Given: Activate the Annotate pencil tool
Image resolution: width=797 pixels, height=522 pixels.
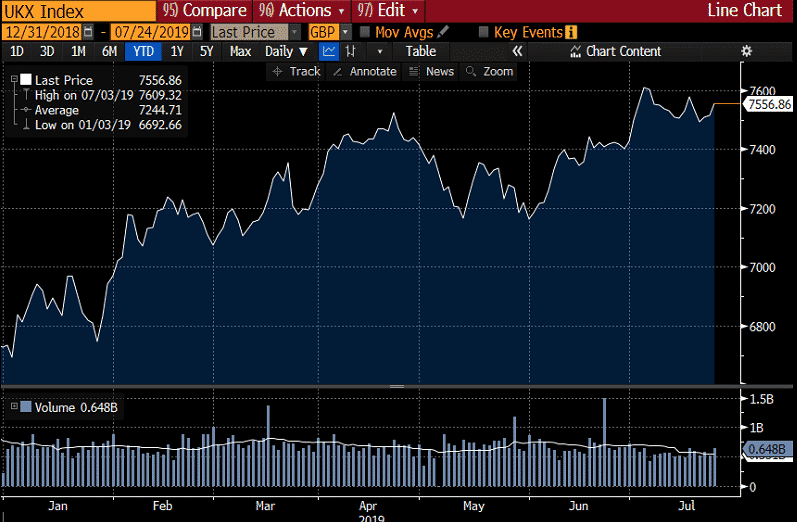Looking at the screenshot, I should pyautogui.click(x=364, y=72).
